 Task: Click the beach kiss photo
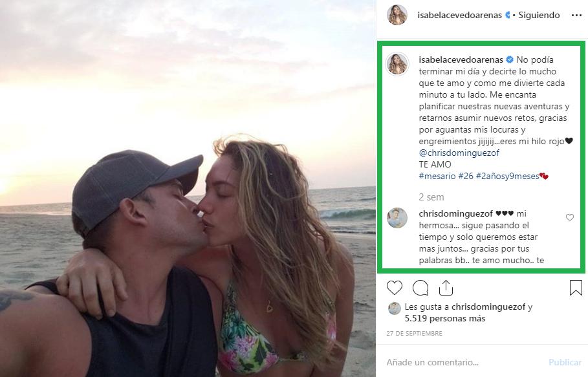188,188
